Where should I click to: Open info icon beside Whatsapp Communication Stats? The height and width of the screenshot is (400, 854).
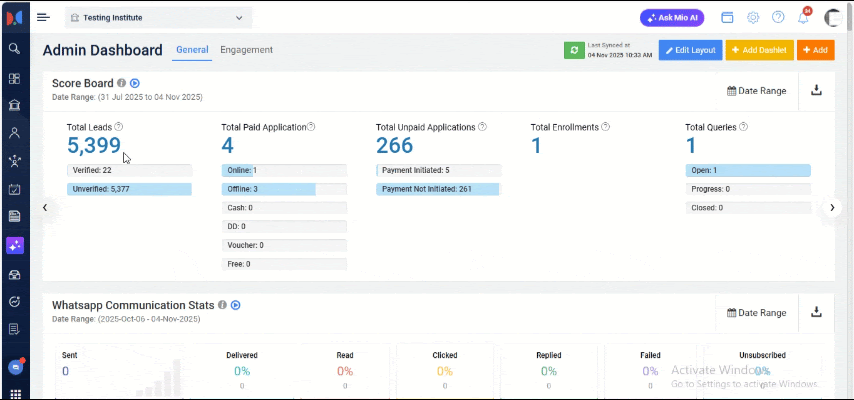coord(222,305)
